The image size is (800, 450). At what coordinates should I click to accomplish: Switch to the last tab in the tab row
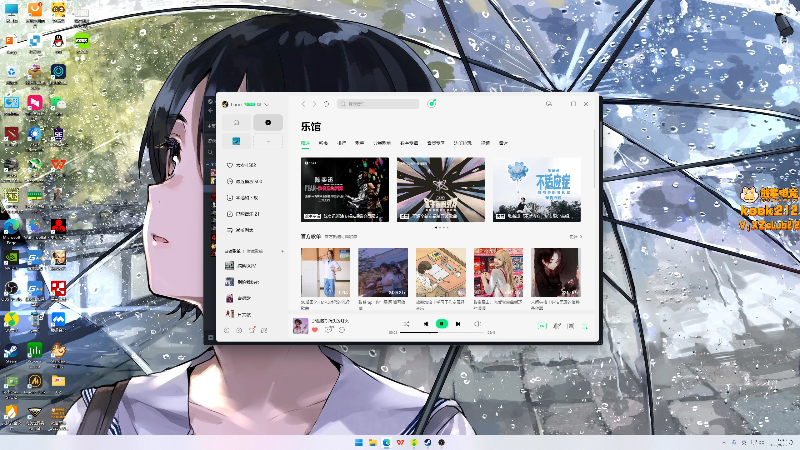(503, 143)
